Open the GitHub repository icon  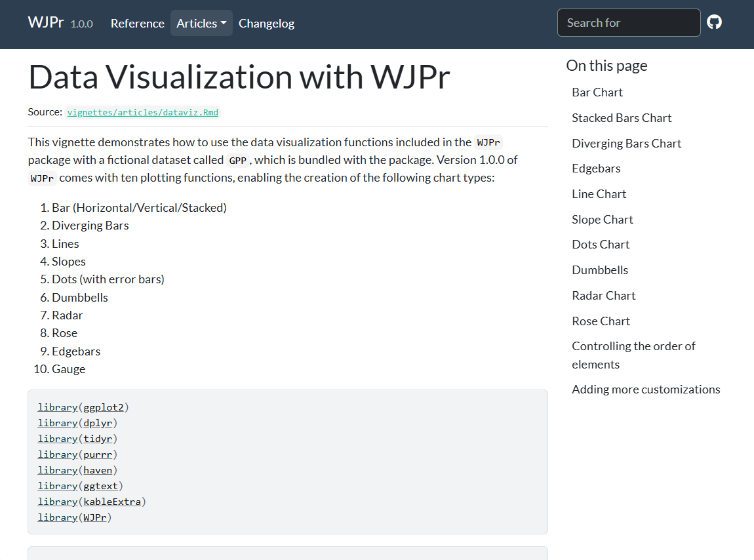[714, 22]
